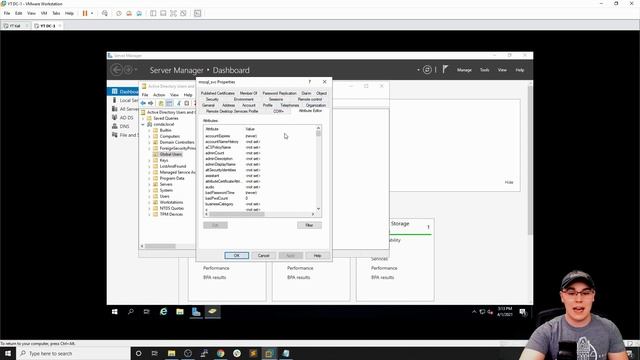Select Managed Service Accounts folder in tree
Viewport: 640px width, 360px height.
point(177,172)
